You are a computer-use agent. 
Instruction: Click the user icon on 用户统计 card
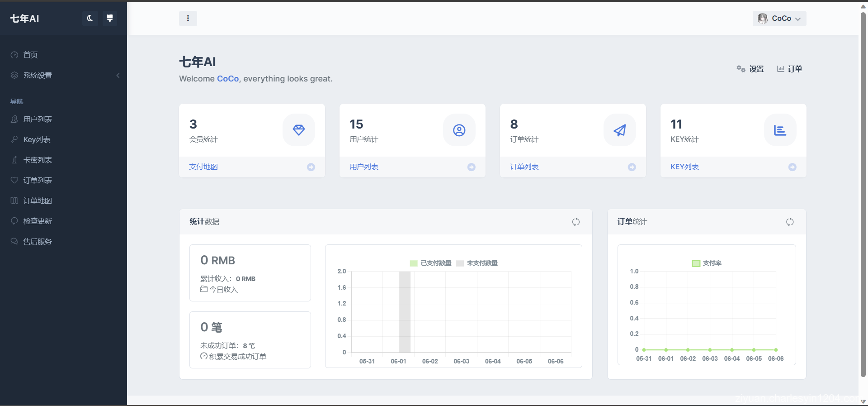[459, 130]
